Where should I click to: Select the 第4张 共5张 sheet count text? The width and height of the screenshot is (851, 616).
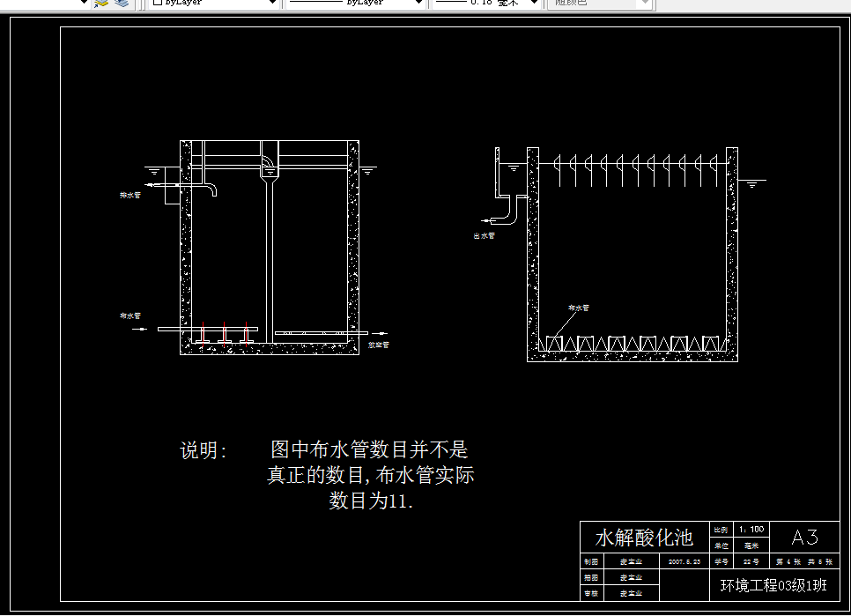[804, 561]
